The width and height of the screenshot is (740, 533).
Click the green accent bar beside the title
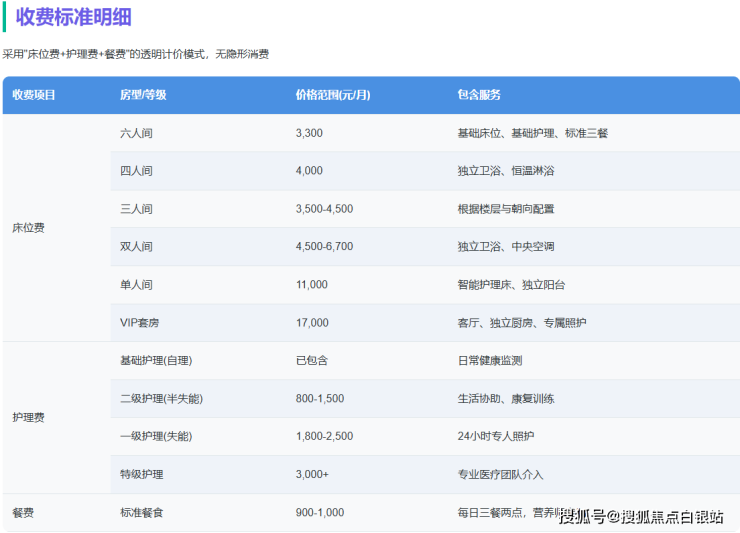click(x=5, y=17)
